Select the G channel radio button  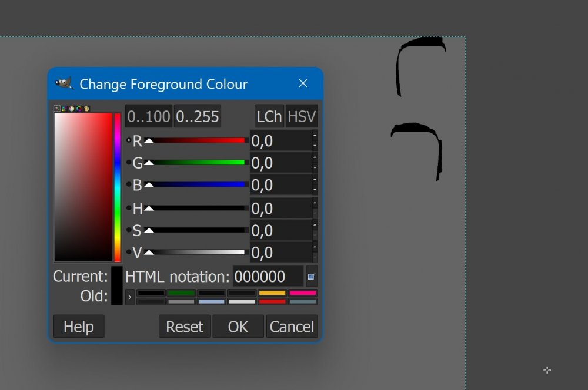[x=129, y=163]
